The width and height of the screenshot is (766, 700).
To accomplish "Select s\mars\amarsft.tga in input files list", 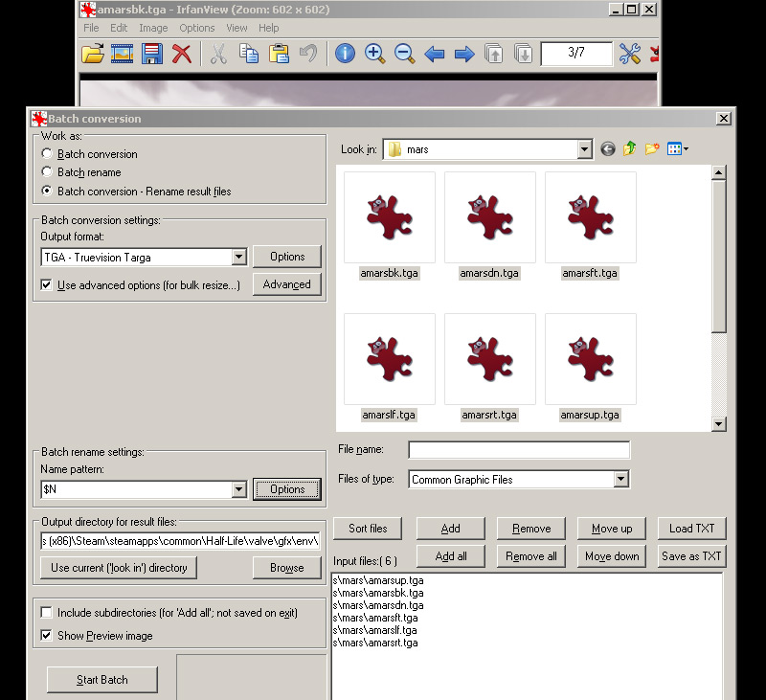I will click(x=375, y=618).
